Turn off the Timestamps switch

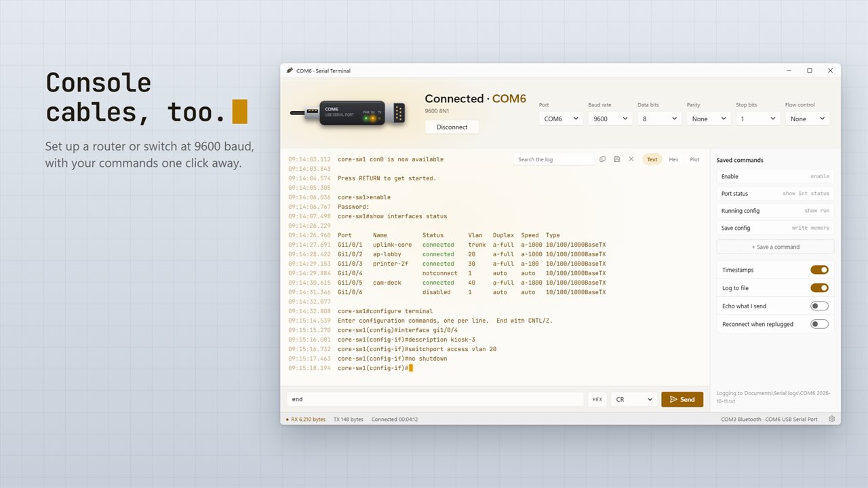(x=819, y=270)
